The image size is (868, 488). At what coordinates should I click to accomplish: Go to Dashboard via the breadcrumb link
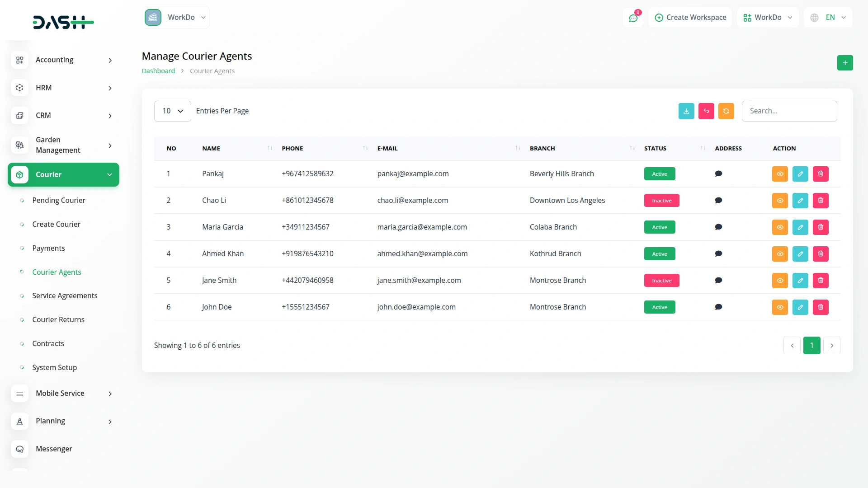158,70
